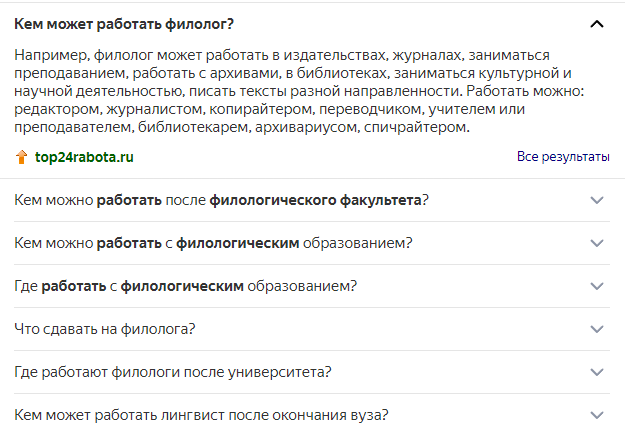Expand chevron for Где работать с филологическим образованием

tap(597, 286)
